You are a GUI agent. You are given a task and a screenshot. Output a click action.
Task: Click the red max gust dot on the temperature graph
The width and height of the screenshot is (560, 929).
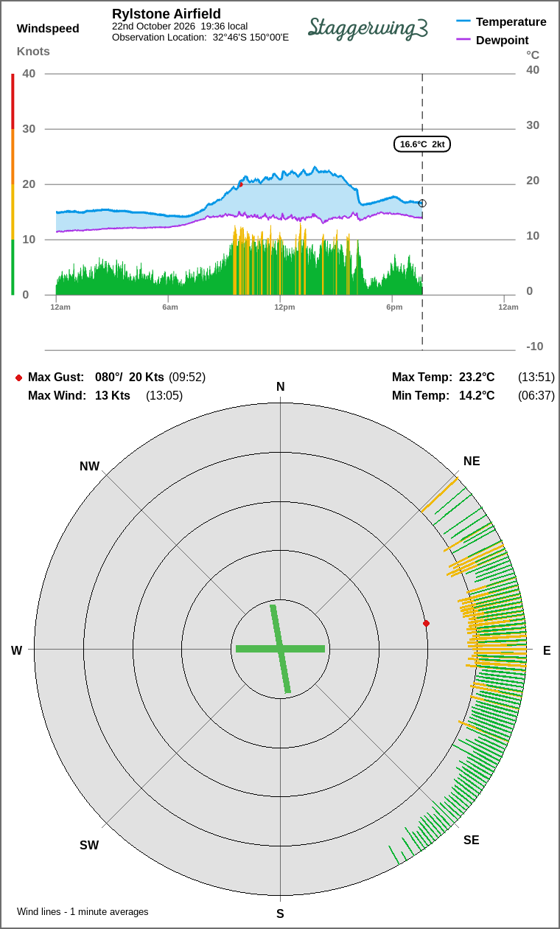tap(241, 184)
